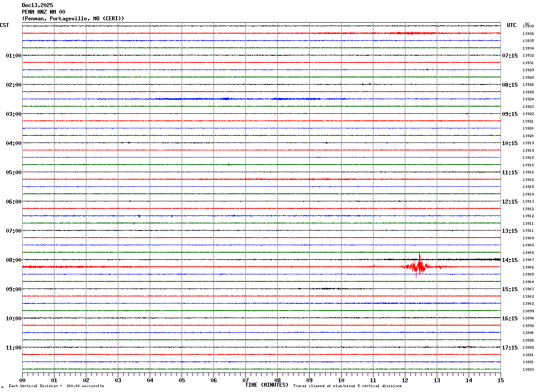Viewport: 536px width, 392px height.
Task: Click the 11:00 CST time label
Action: (x=14, y=348)
